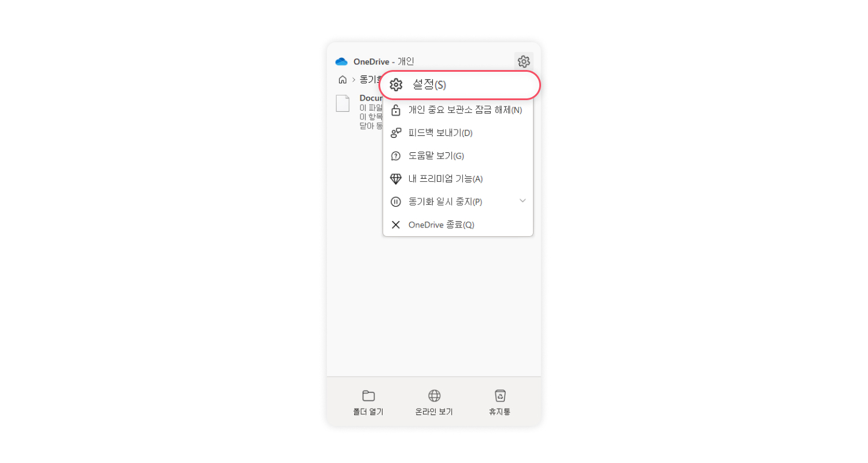Screen dimensions: 868x463
Task: Click the question mark help icon
Action: (396, 156)
